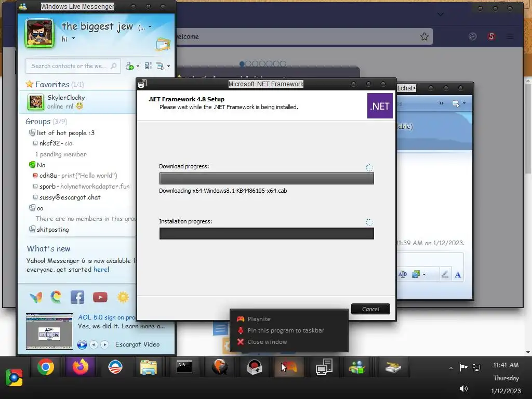Cancel the .NET Framework setup
The image size is (532, 399).
click(370, 309)
